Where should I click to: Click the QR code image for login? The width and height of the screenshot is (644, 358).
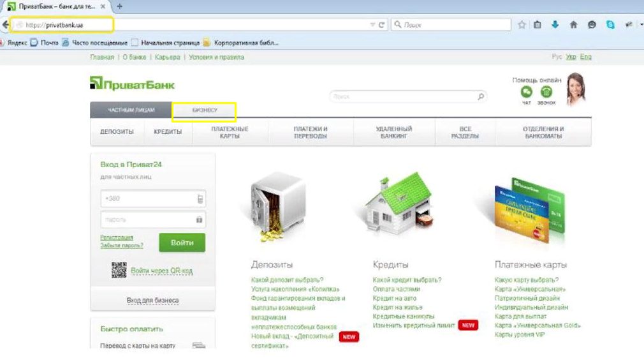pyautogui.click(x=119, y=270)
